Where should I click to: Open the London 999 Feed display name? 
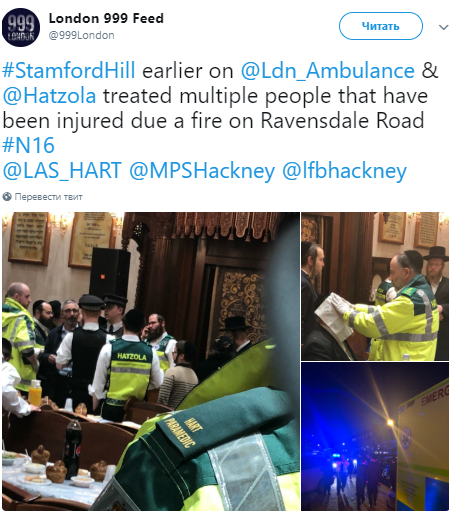pos(106,18)
